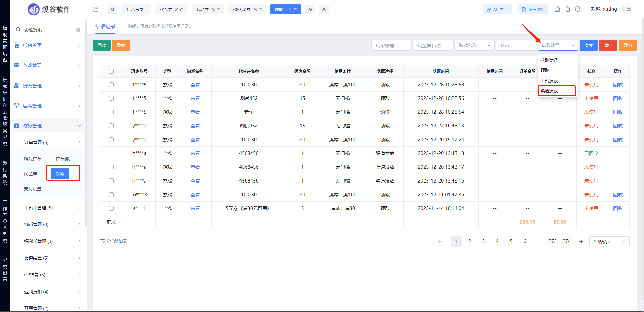Viewport: 644px width, 312px height.
Task: Open the API中心 button
Action: [497, 9]
